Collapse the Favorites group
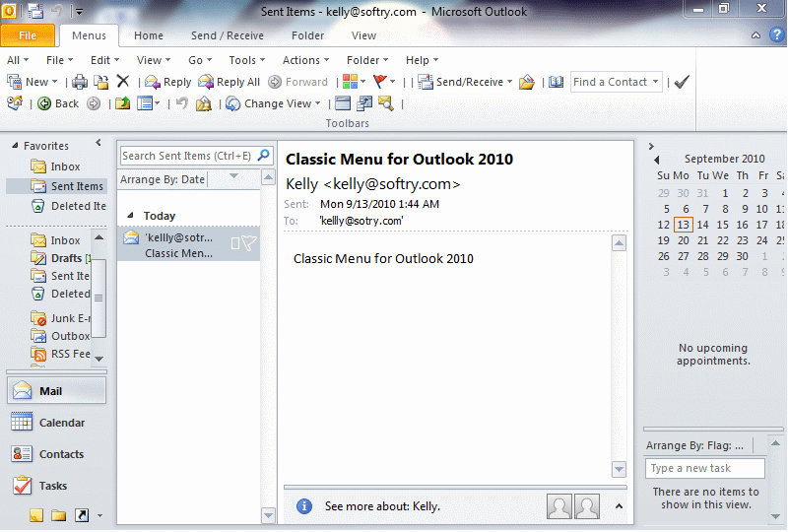This screenshot has width=788, height=532. pyautogui.click(x=15, y=146)
